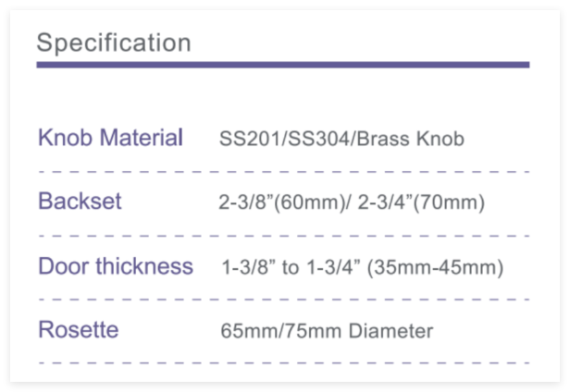Screen dimensions: 570x392
Task: Select the Backset label
Action: 80,202
